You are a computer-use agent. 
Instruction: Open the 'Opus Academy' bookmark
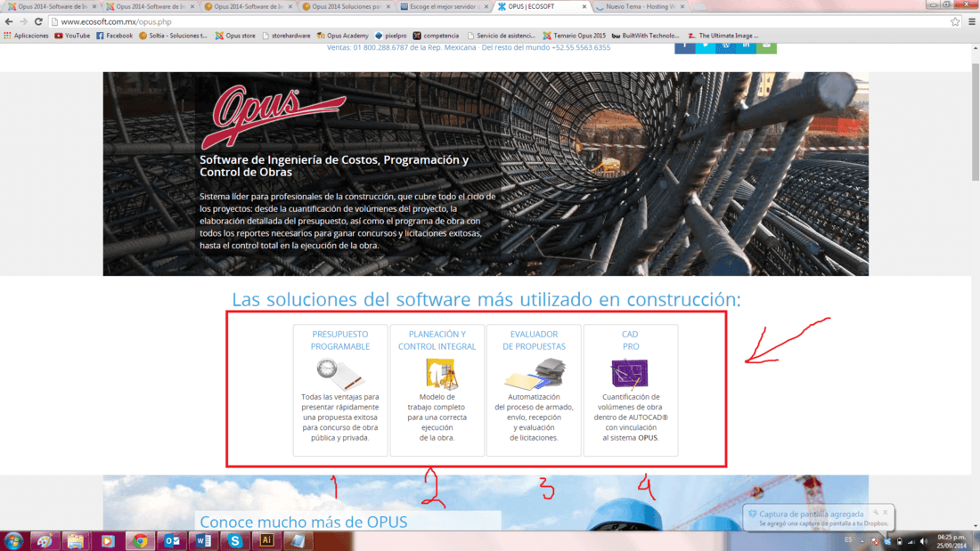point(342,36)
